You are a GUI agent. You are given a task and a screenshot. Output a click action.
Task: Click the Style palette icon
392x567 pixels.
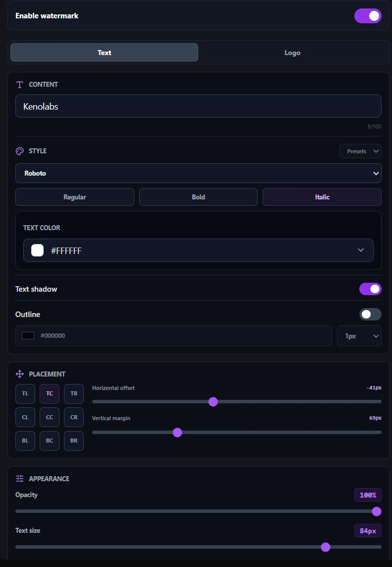[19, 151]
